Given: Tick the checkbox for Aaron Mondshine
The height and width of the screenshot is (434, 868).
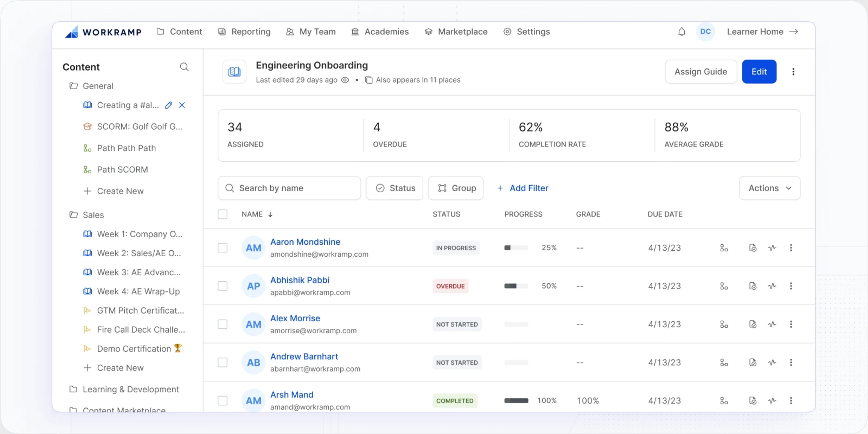Looking at the screenshot, I should [x=222, y=248].
